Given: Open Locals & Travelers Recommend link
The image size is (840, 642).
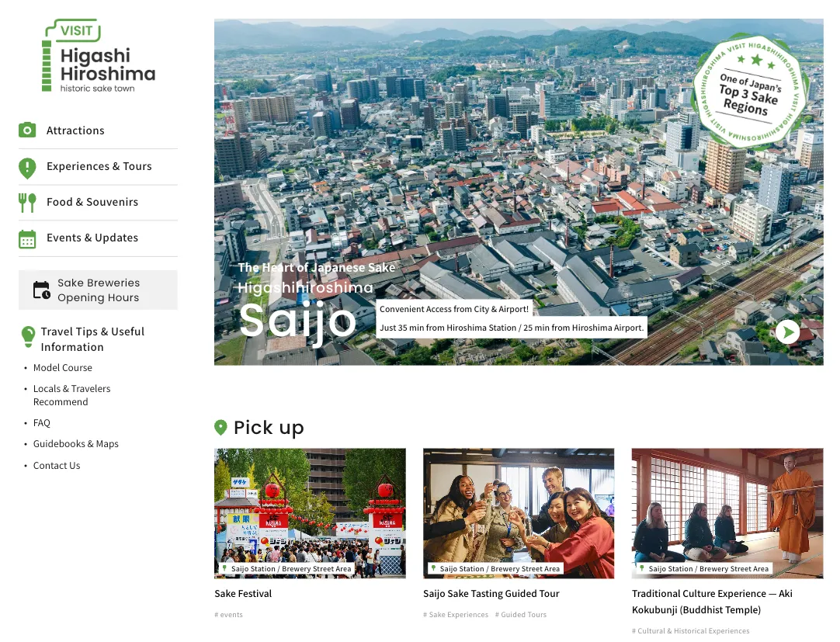Looking at the screenshot, I should click(71, 395).
